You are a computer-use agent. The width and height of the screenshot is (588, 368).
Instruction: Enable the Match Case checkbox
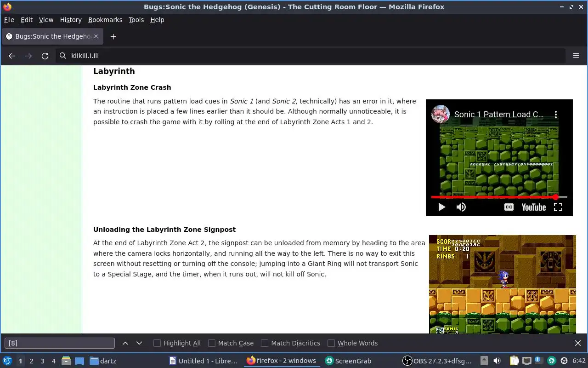[212, 343]
